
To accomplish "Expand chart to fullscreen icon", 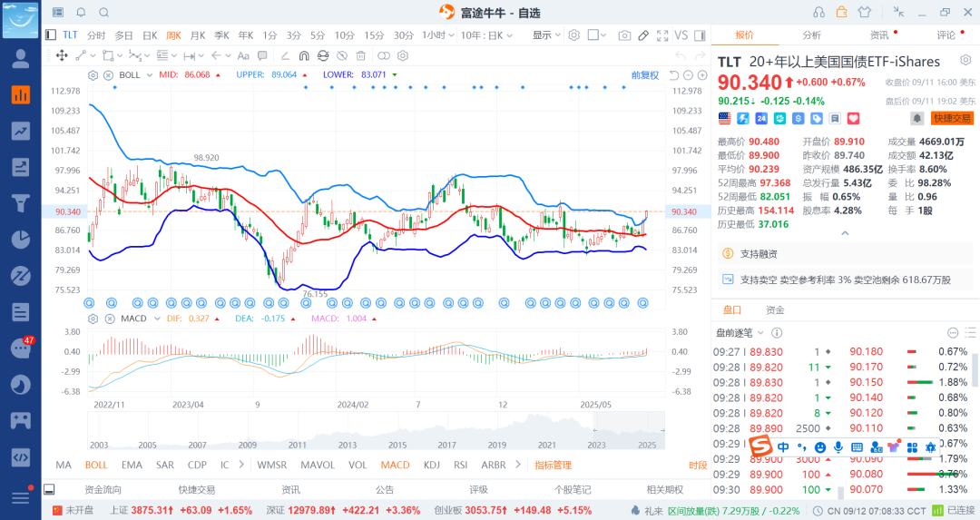I will click(x=662, y=35).
